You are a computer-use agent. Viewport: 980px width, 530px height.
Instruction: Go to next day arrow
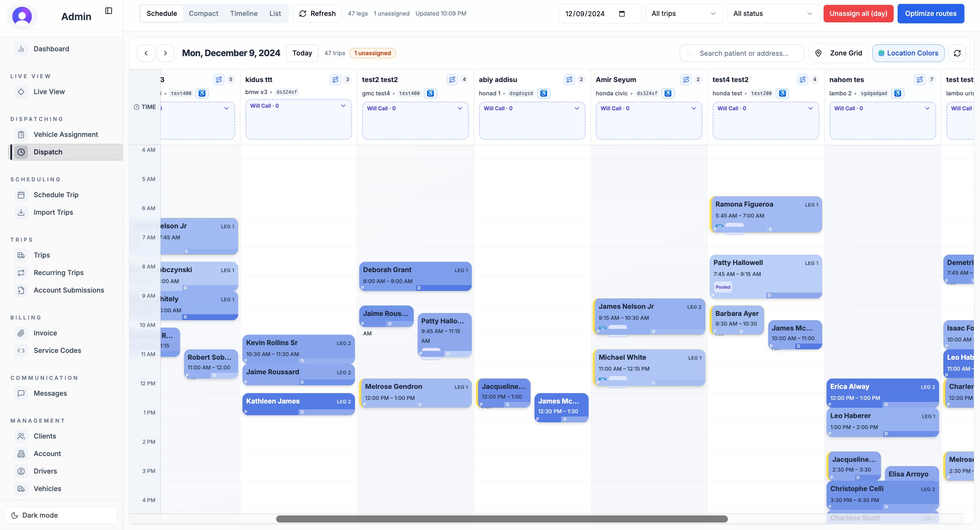pyautogui.click(x=165, y=53)
